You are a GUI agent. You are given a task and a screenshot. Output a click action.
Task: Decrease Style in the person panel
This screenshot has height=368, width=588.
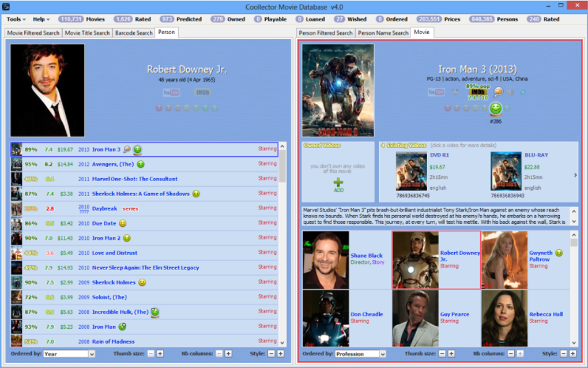[x=271, y=354]
